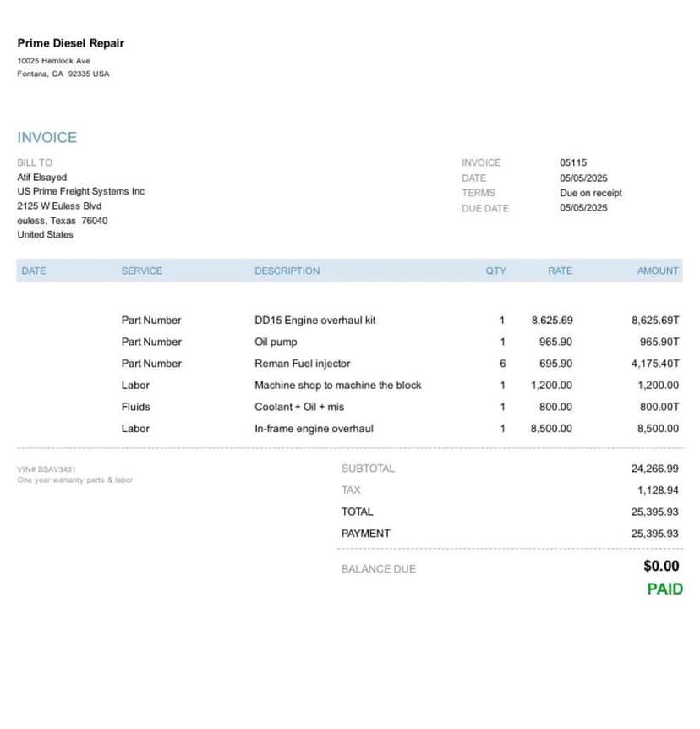This screenshot has height=729, width=700.
Task: Select Machine shop to machine the block
Action: click(338, 386)
